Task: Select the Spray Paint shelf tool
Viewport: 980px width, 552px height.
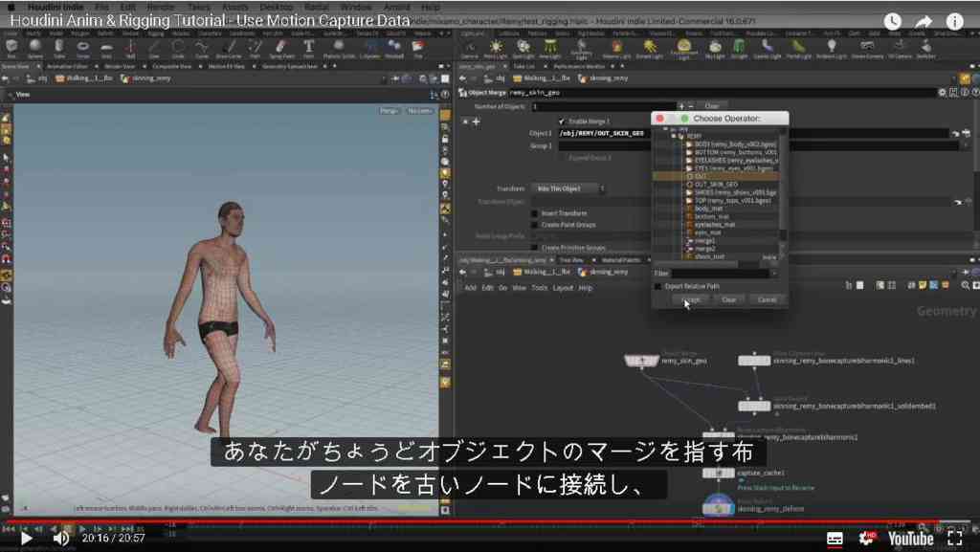Action: point(281,48)
